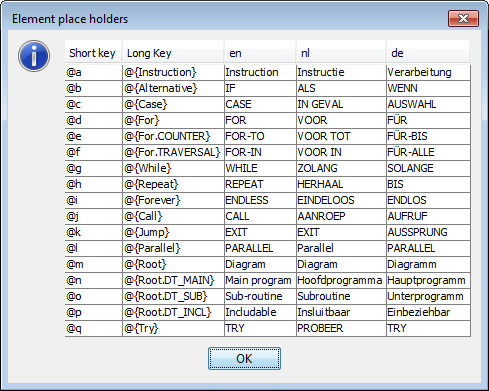This screenshot has height=391, width=489.
Task: Click the AUSWAHL cell
Action: [428, 104]
